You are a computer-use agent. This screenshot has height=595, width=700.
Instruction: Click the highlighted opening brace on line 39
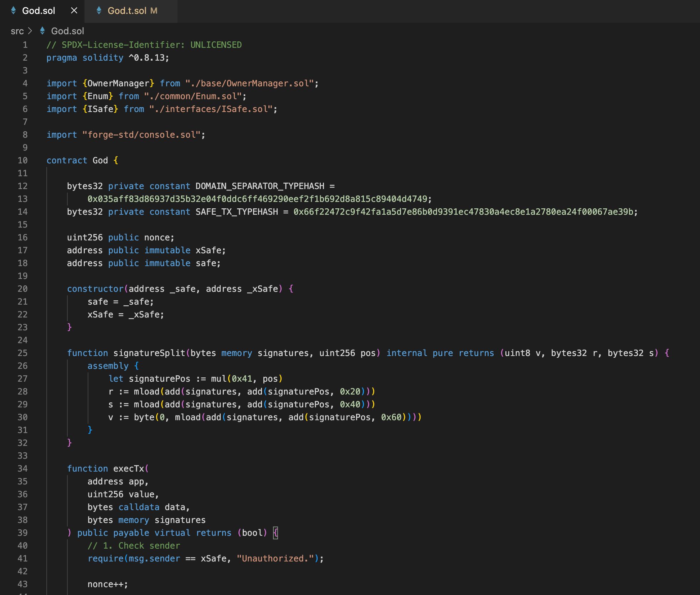point(276,533)
